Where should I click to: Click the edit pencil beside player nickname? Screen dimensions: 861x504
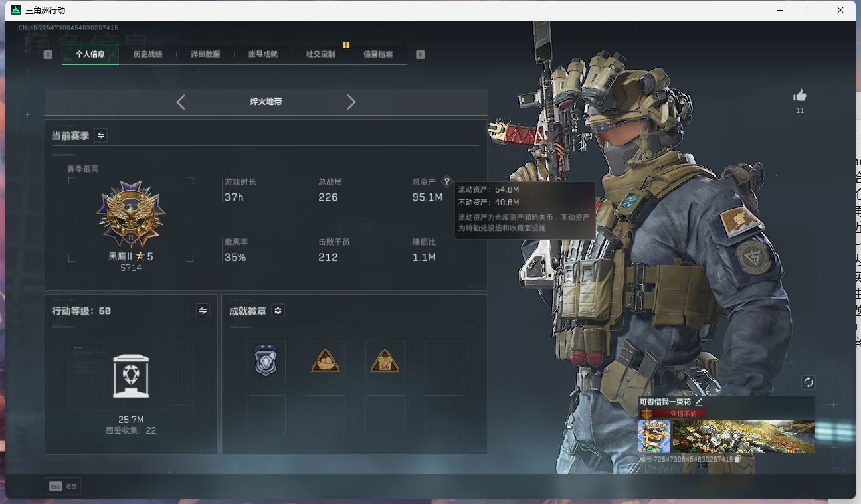pos(698,402)
